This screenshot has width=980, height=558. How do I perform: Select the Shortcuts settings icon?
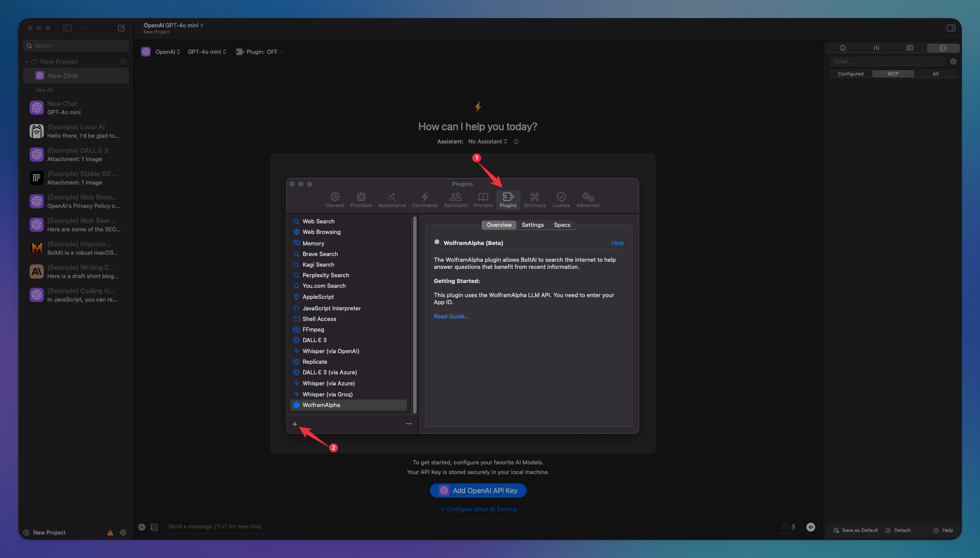535,200
